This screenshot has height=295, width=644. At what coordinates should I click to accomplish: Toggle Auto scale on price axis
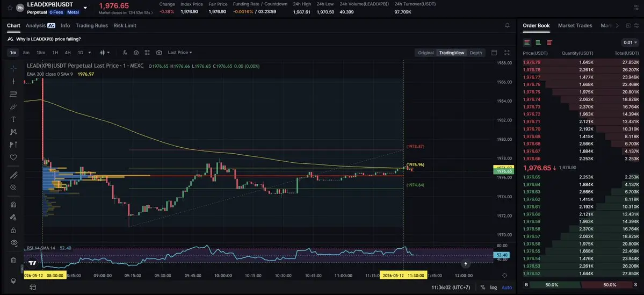pos(507,287)
